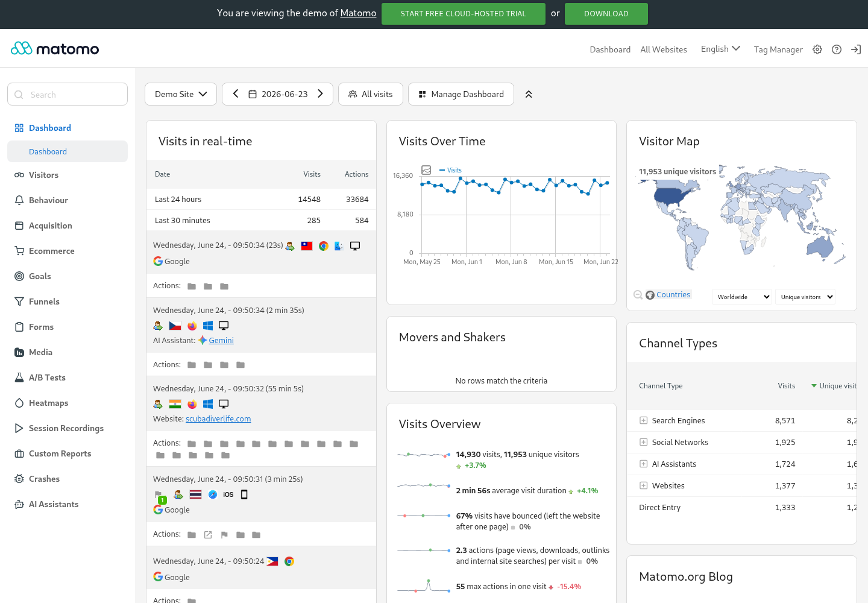This screenshot has width=868, height=603.
Task: Open Tag Manager in top navigation
Action: pos(778,49)
